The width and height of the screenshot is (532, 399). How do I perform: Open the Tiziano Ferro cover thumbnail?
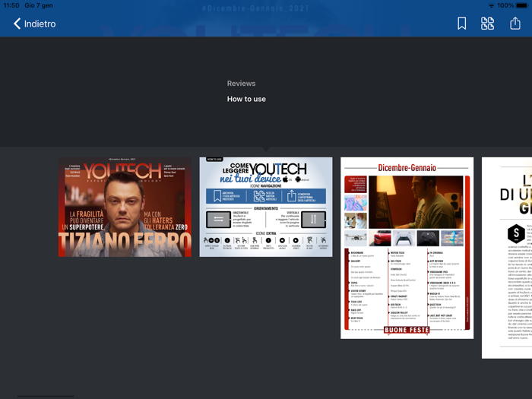pos(125,207)
